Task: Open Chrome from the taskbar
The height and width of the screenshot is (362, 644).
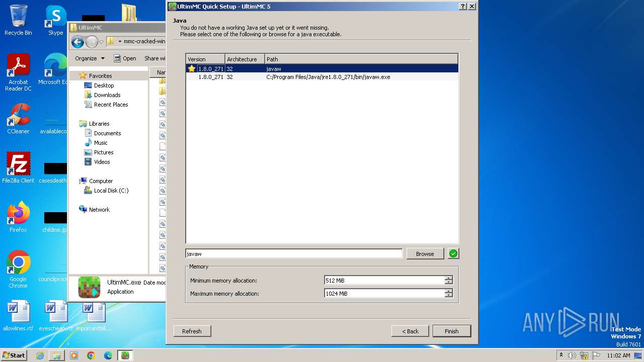Action: [91, 355]
